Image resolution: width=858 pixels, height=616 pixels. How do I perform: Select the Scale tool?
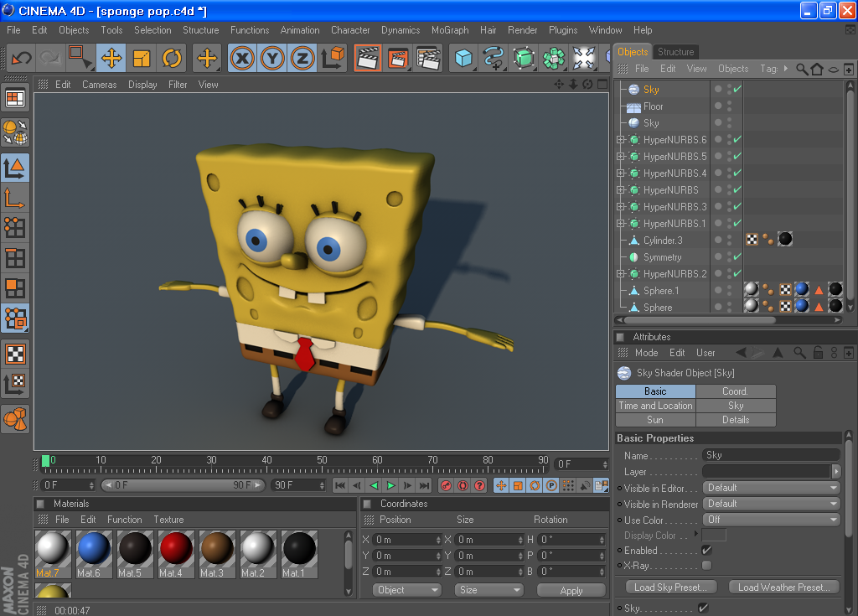141,58
